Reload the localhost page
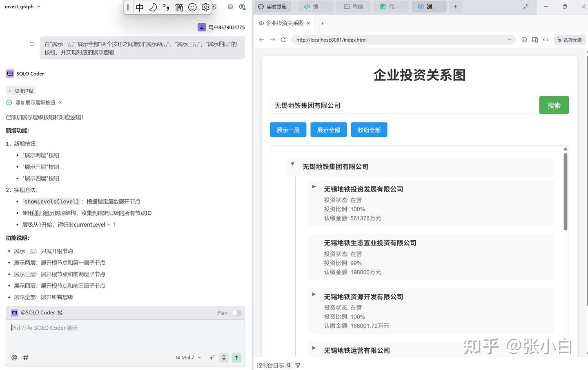This screenshot has width=588, height=370. [x=283, y=40]
